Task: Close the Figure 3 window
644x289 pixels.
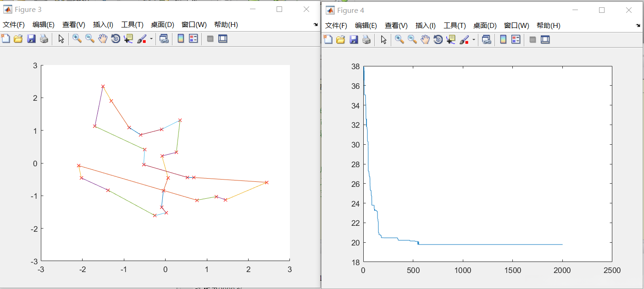Action: (x=306, y=9)
